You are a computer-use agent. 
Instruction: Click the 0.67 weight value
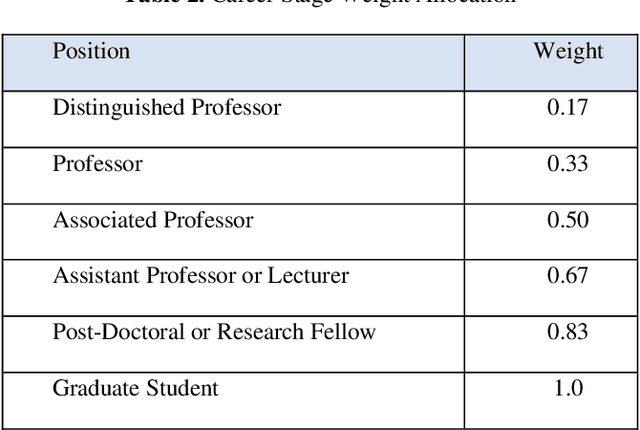(x=567, y=276)
